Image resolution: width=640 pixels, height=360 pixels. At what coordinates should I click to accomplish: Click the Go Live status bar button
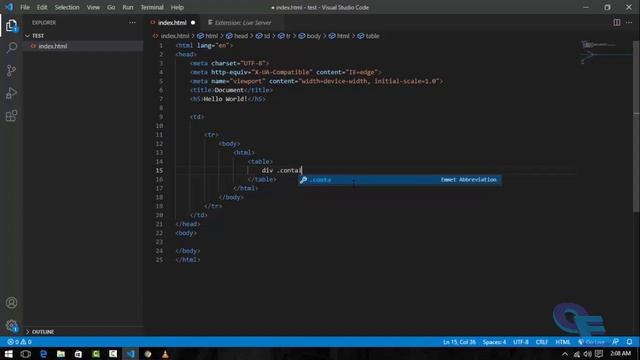591,342
